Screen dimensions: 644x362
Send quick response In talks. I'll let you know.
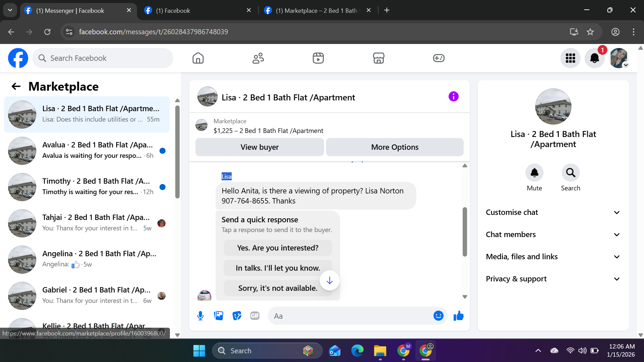278,268
